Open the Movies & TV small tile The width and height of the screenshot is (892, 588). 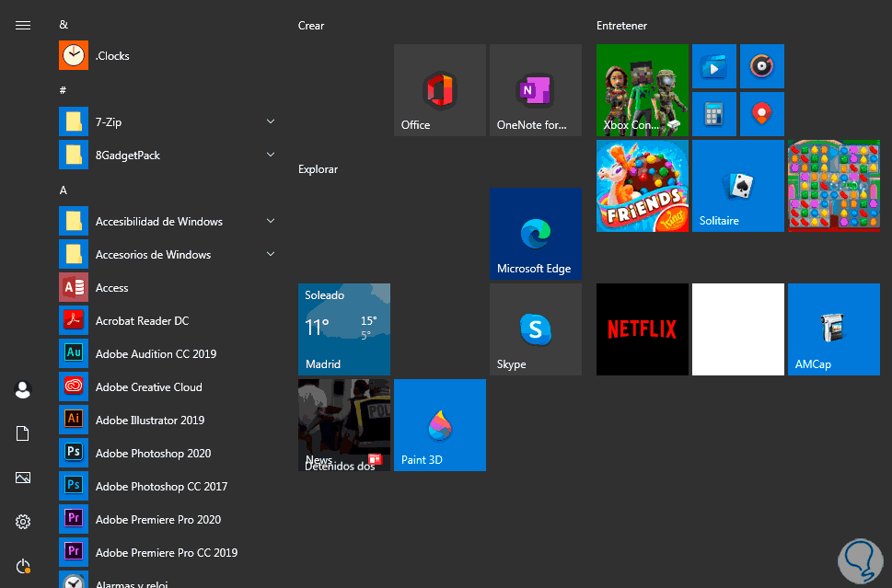(x=714, y=66)
